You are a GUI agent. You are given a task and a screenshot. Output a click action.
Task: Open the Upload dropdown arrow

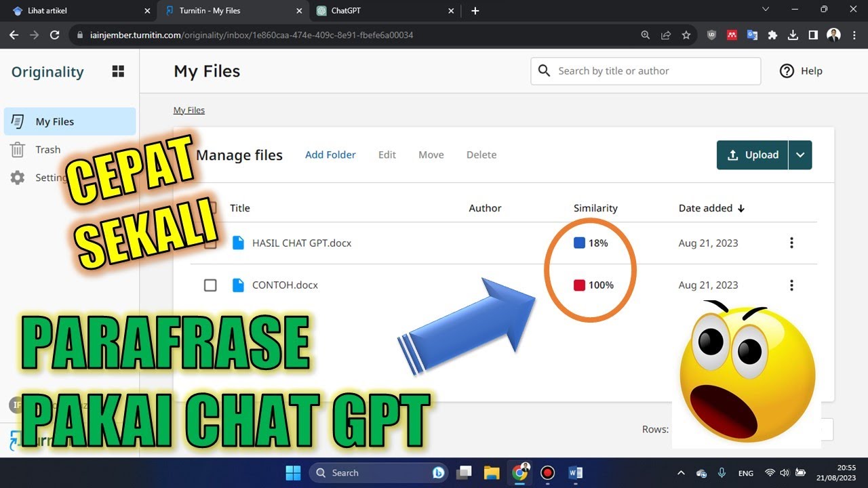(x=800, y=155)
